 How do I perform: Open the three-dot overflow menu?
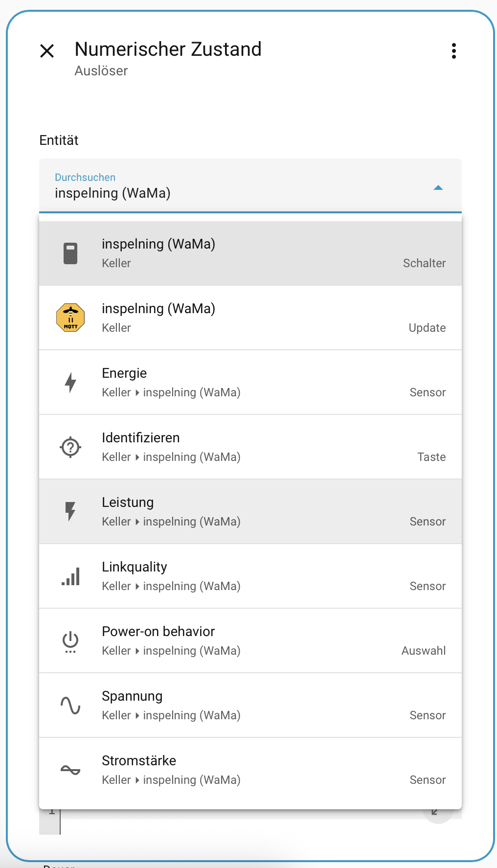point(454,51)
